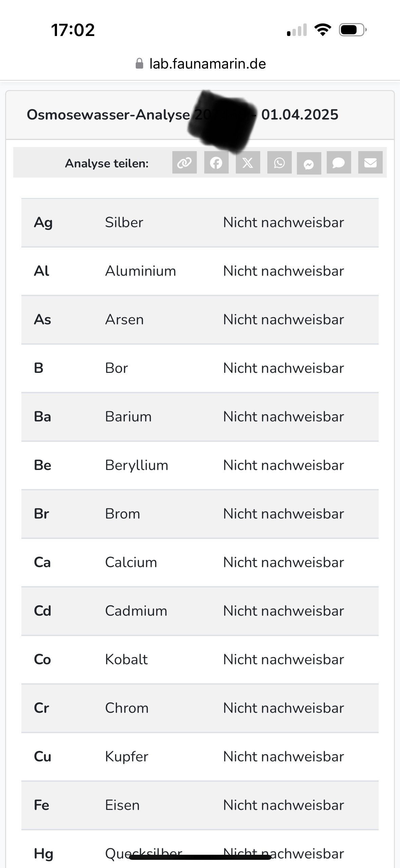This screenshot has width=400, height=868.
Task: Select the Silber row
Action: pos(199,223)
